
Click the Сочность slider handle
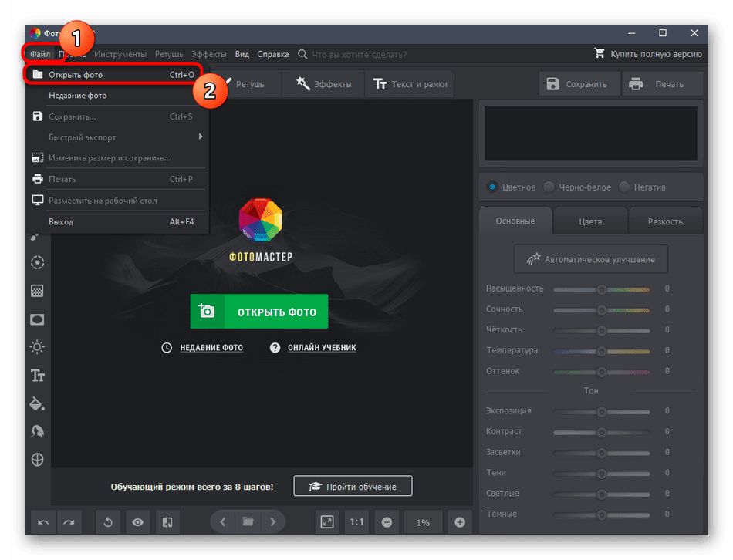(602, 310)
